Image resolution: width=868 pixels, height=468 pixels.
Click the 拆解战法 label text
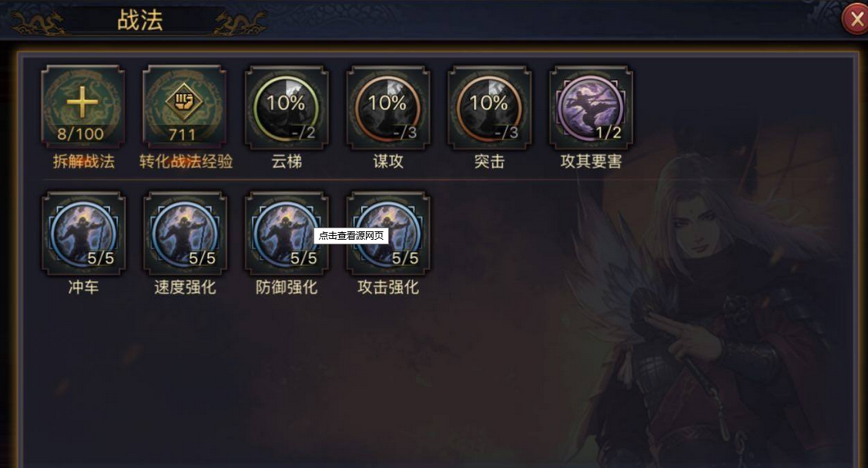84,162
